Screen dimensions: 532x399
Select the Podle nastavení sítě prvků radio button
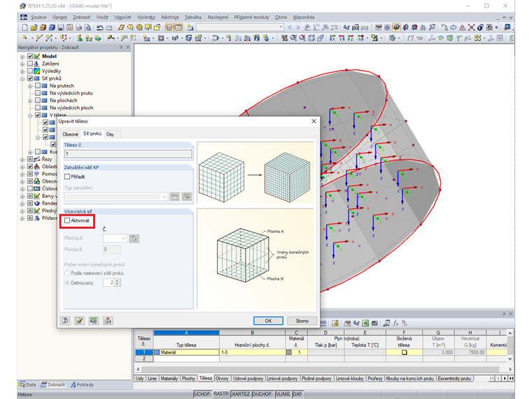pos(67,273)
